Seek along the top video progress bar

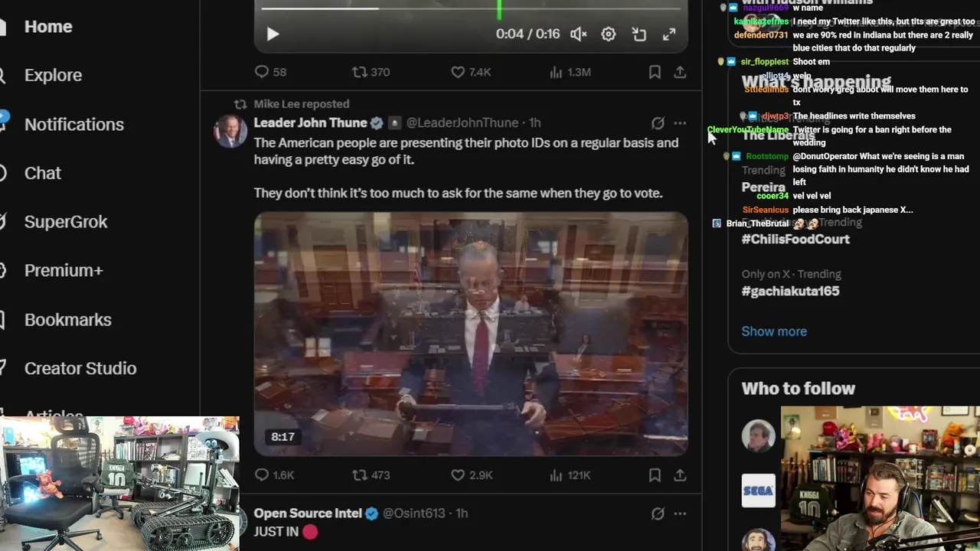(x=471, y=9)
